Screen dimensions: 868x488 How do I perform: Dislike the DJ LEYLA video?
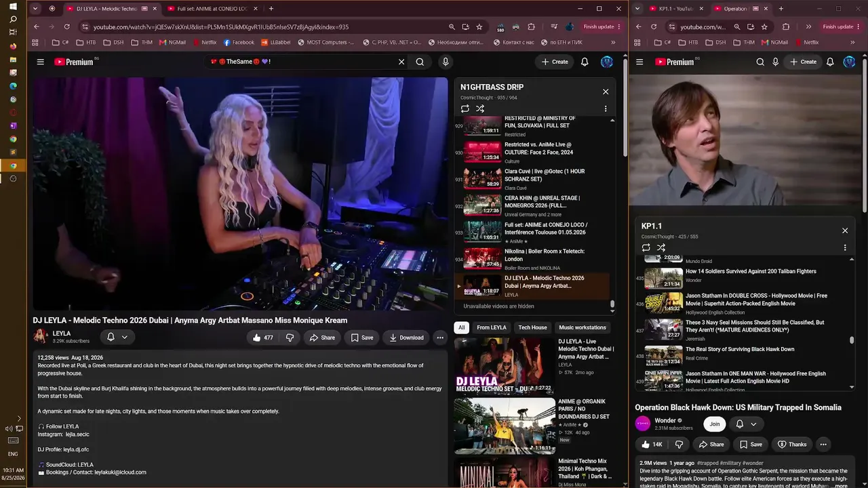[290, 338]
